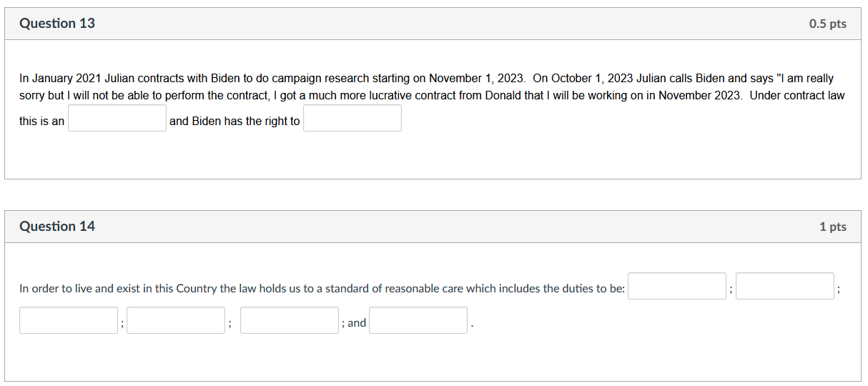
Task: Click the "and Biden has the right to" text
Action: tap(235, 122)
